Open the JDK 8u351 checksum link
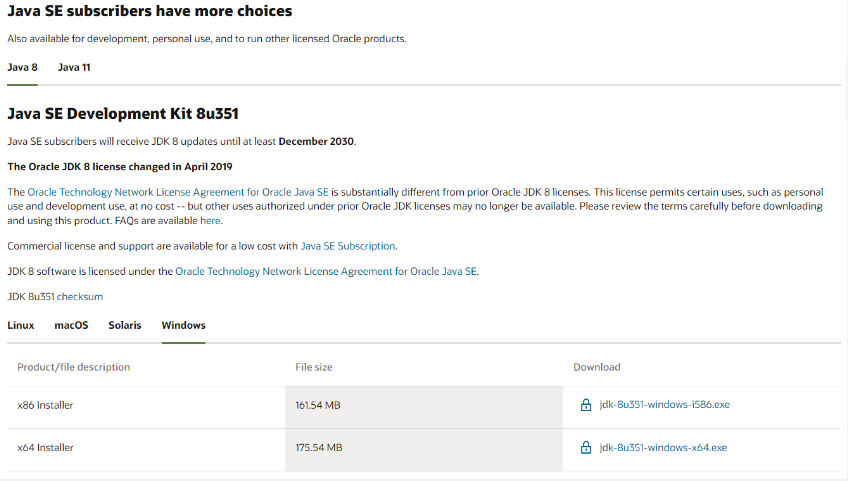The image size is (848, 481). [x=80, y=297]
